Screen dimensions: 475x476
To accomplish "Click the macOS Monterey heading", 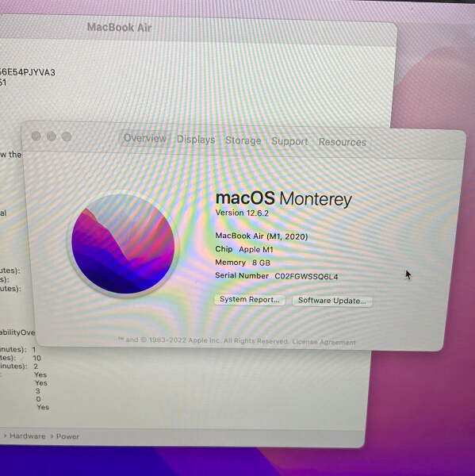I will [x=283, y=199].
